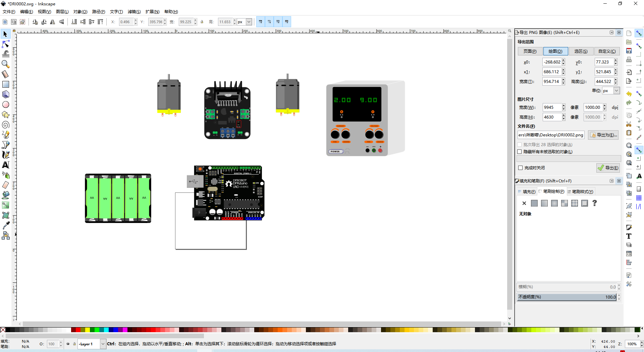Toggle enable snapping icon
This screenshot has height=352, width=644.
[x=639, y=33]
